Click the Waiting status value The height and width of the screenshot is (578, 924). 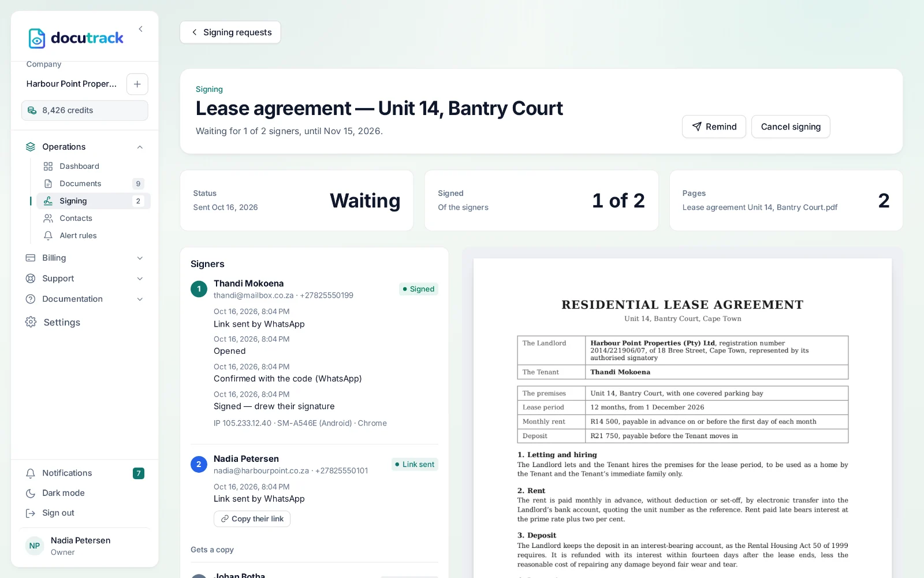pyautogui.click(x=365, y=201)
